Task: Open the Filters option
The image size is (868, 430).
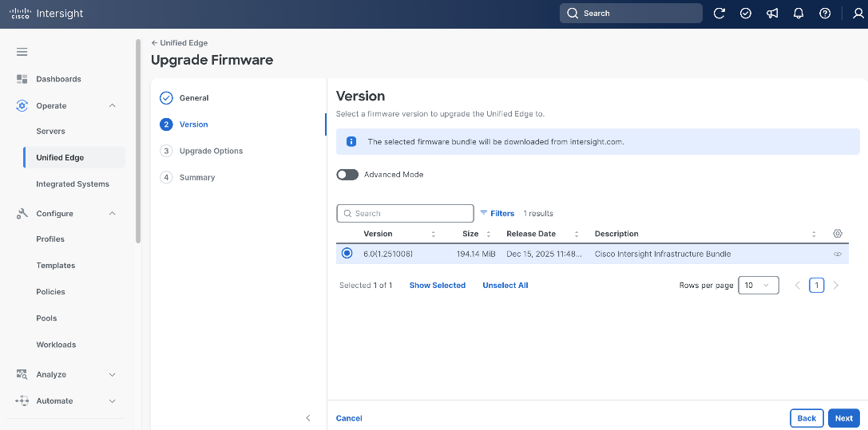Action: (x=497, y=213)
